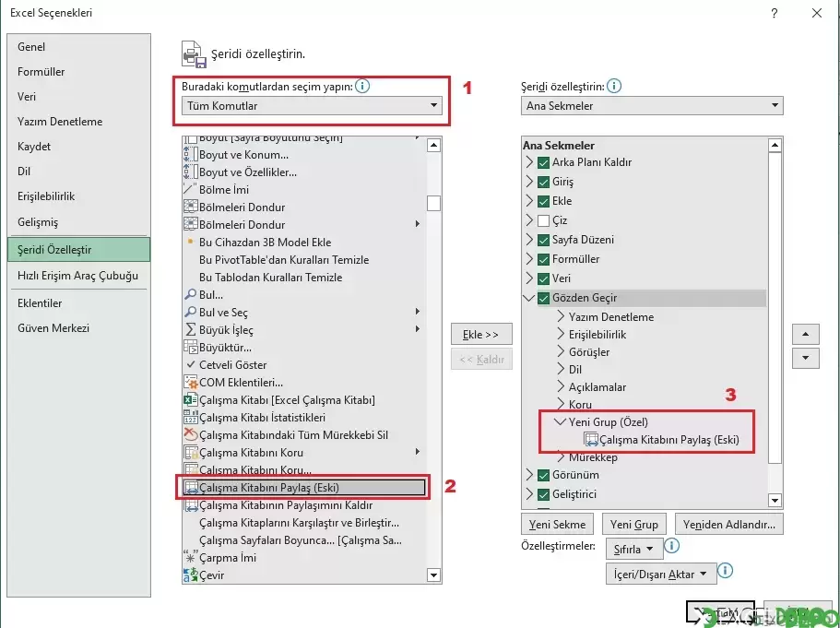The height and width of the screenshot is (628, 840).
Task: Uncheck the Veri tab checkbox
Action: pyautogui.click(x=543, y=278)
